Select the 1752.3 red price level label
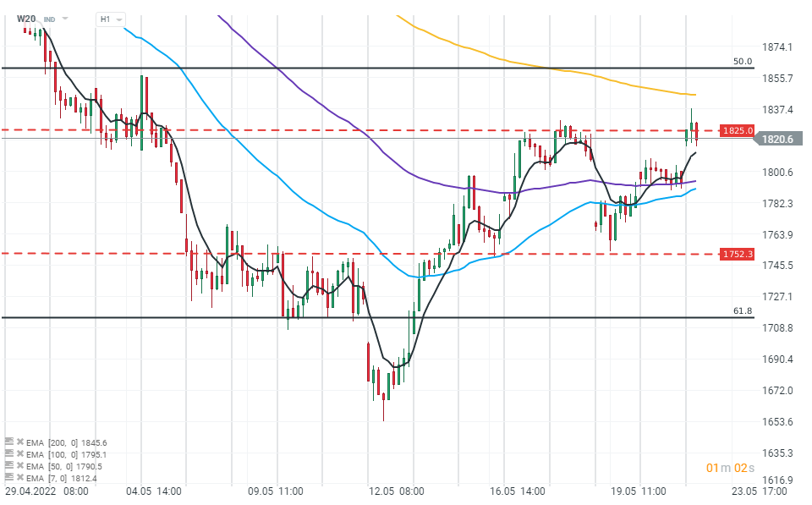Image resolution: width=812 pixels, height=505 pixels. click(x=736, y=254)
